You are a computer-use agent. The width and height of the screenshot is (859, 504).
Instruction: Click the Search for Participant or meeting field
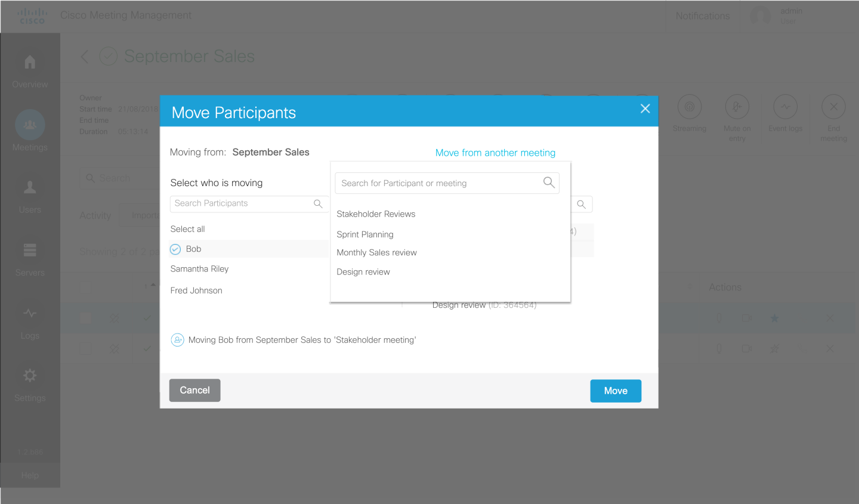(447, 183)
